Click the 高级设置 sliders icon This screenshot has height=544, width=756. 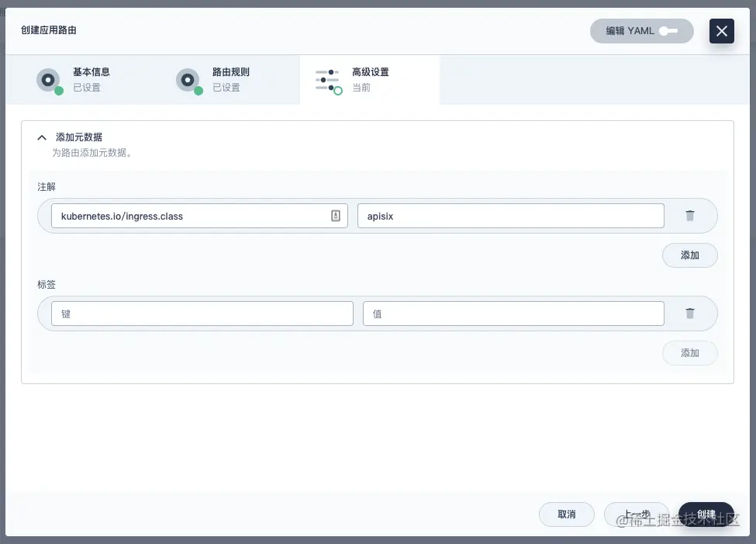pos(328,81)
